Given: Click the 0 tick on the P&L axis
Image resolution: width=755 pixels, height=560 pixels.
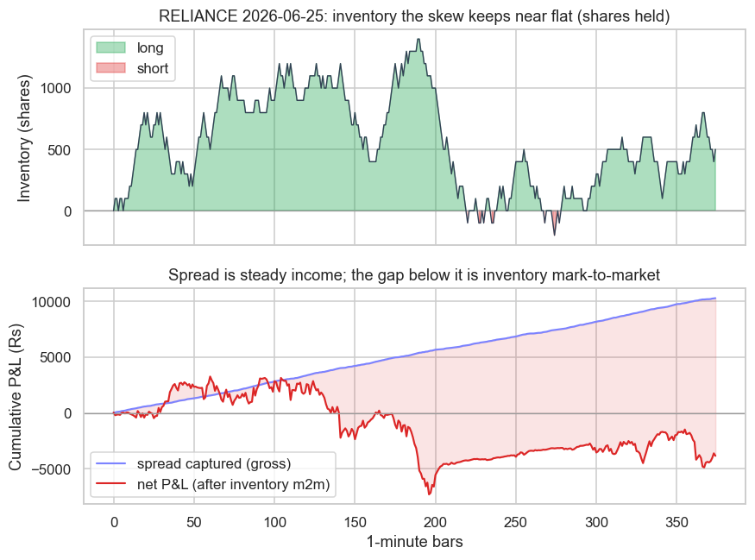Looking at the screenshot, I should 67,413.
